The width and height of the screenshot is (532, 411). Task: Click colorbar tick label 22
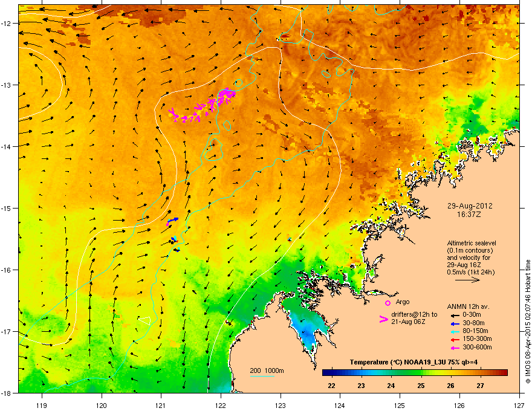coord(331,386)
